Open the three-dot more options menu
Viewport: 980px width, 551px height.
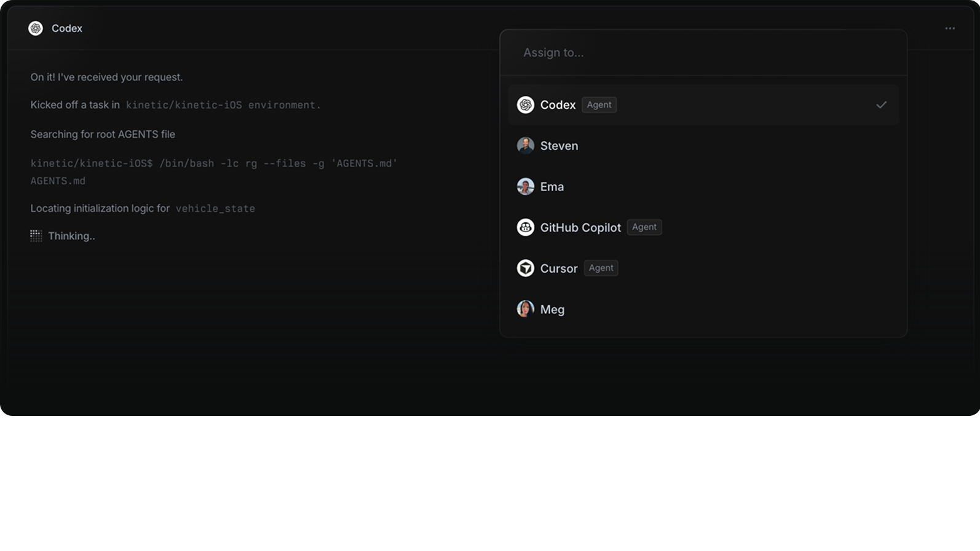[x=949, y=28]
